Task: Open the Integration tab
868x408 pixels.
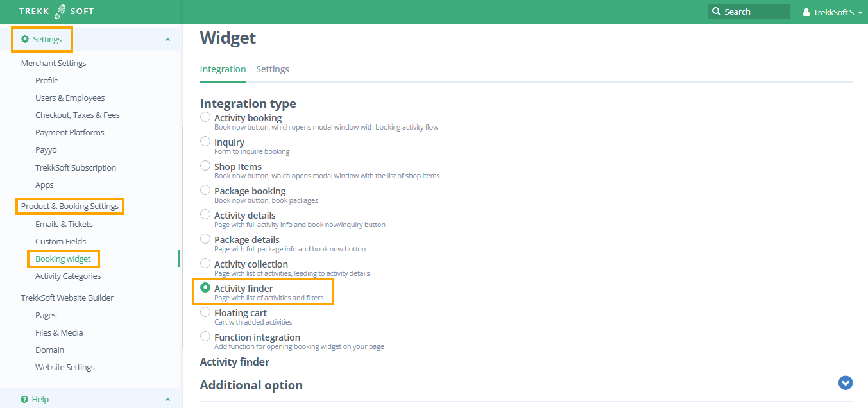Action: tap(223, 69)
